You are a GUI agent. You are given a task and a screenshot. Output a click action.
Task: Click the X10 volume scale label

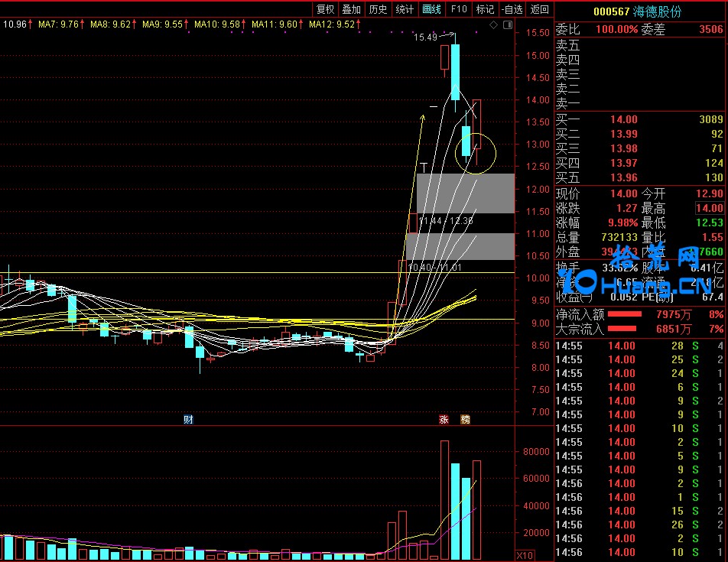coord(525,556)
